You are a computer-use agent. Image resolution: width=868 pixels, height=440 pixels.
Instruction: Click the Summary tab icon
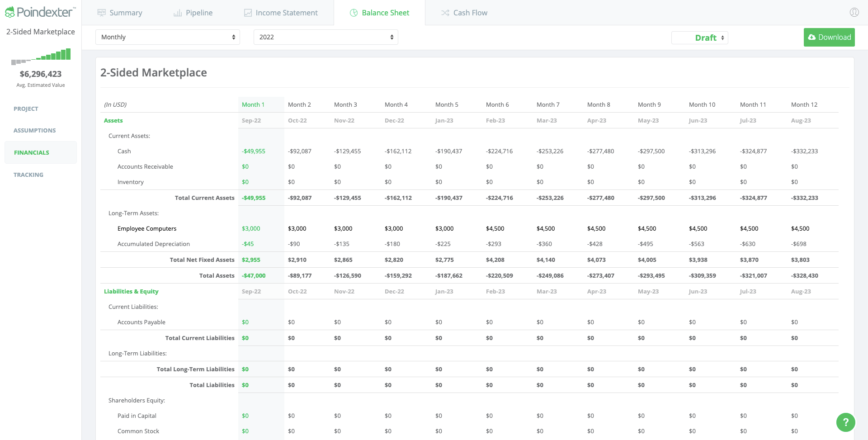tap(102, 13)
